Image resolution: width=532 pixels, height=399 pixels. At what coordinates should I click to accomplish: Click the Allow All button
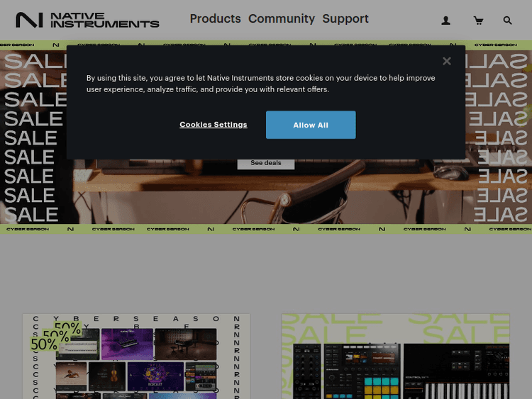(x=311, y=125)
